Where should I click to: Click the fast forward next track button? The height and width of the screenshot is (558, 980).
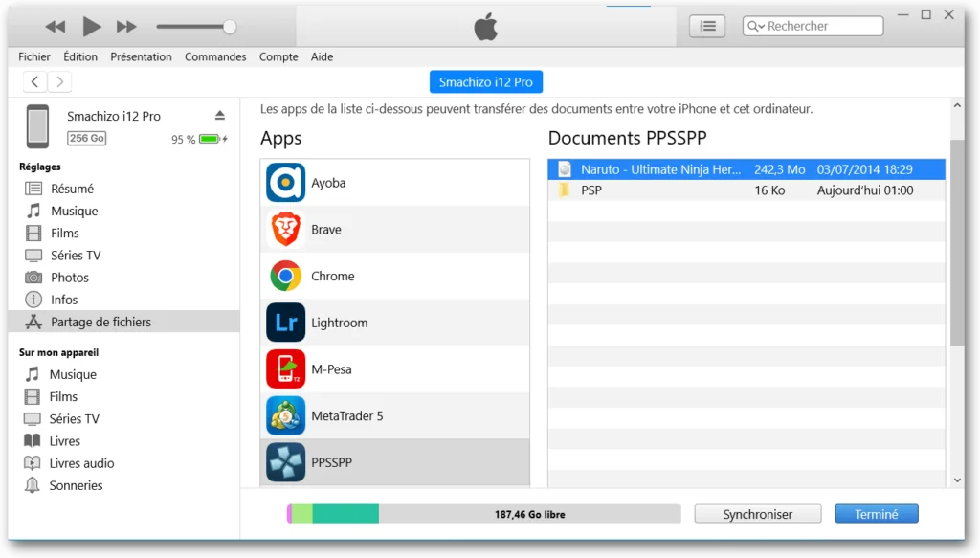coord(126,26)
